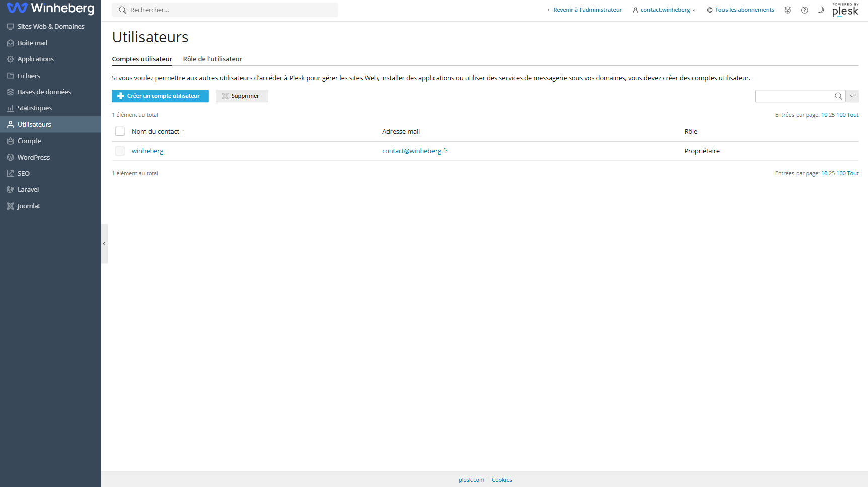This screenshot has width=868, height=487.
Task: Open Tous les abonnements selector
Action: coord(741,10)
